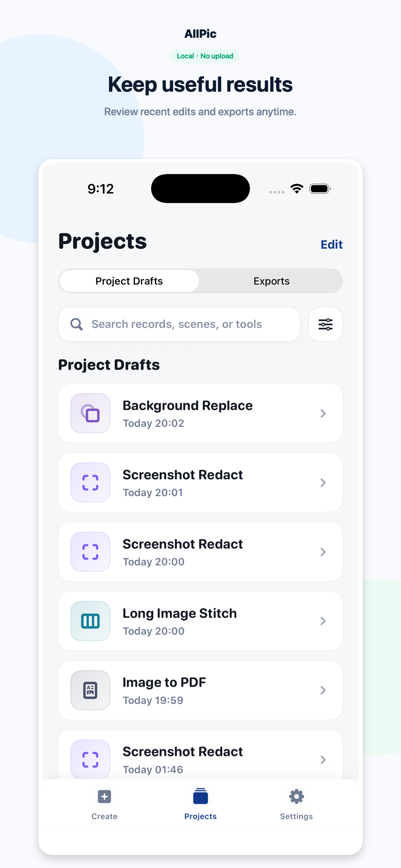Switch to the Exports segment
The image size is (401, 868).
pyautogui.click(x=271, y=281)
